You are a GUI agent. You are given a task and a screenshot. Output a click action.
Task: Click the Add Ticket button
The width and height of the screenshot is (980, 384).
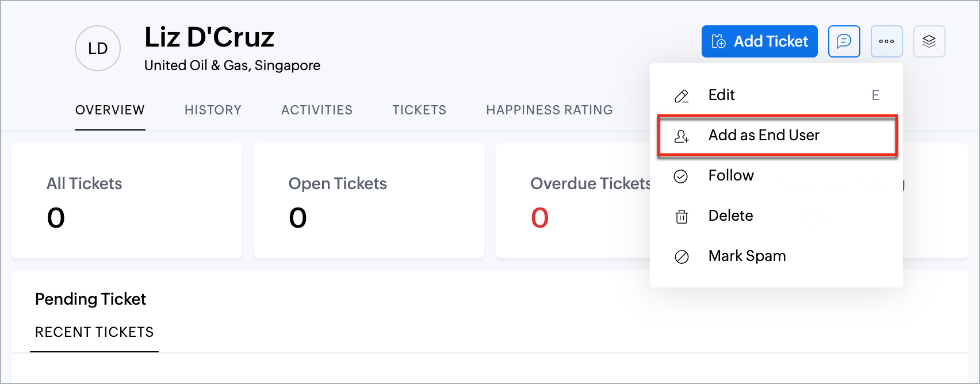759,41
